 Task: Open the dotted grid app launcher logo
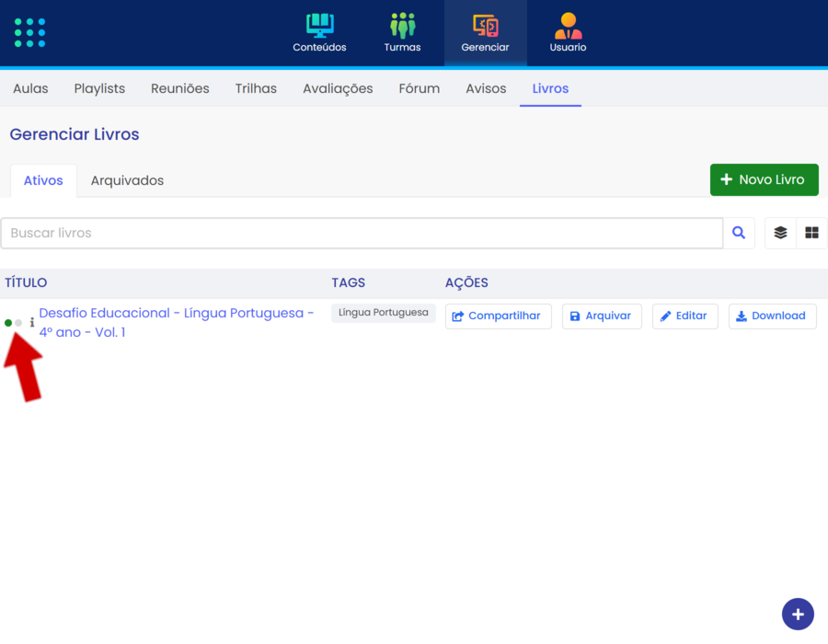point(30,32)
